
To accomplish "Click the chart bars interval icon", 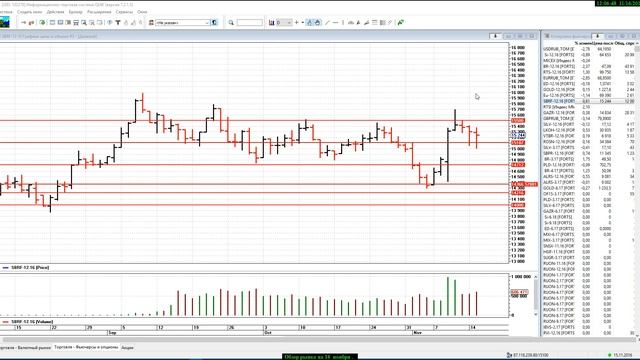I will point(271,22).
